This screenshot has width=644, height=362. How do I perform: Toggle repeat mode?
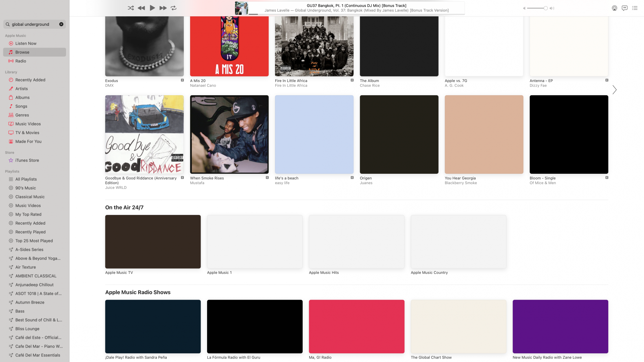coord(174,8)
